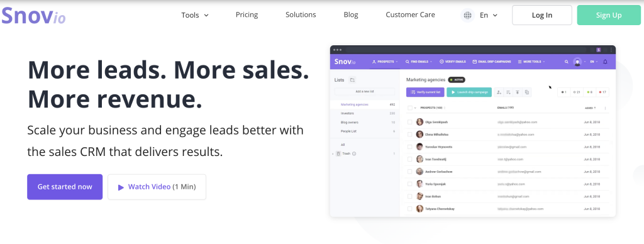Open the Pricing menu item
This screenshot has width=644, height=244.
pyautogui.click(x=247, y=15)
